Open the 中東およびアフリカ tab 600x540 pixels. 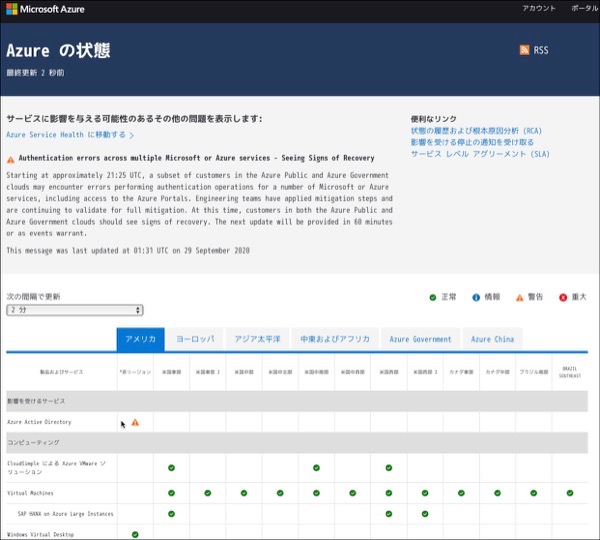tap(335, 339)
